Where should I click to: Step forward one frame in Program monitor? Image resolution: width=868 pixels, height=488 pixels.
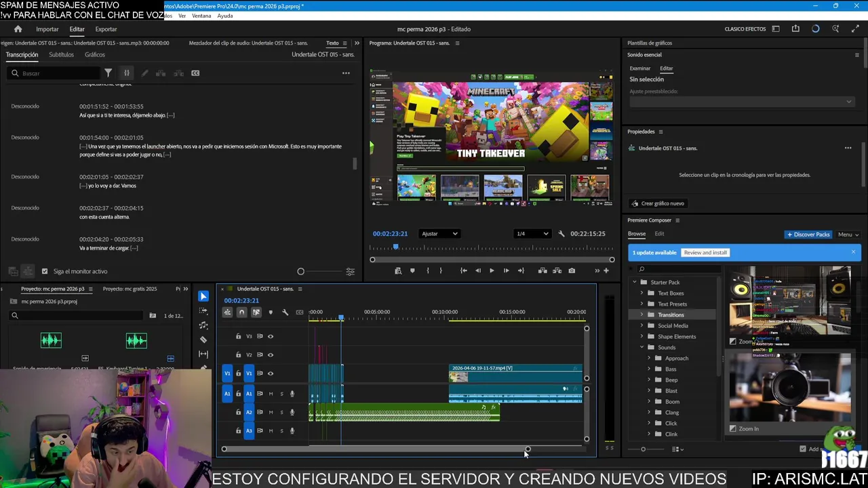coord(506,270)
